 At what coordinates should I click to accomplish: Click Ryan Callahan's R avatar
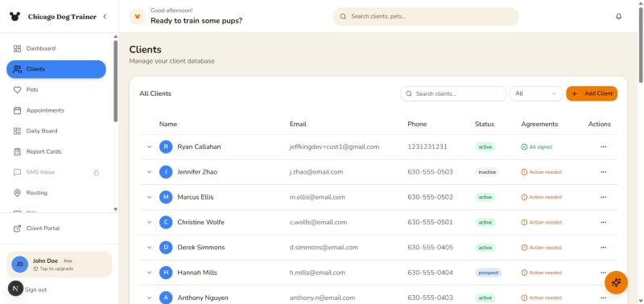pyautogui.click(x=166, y=146)
